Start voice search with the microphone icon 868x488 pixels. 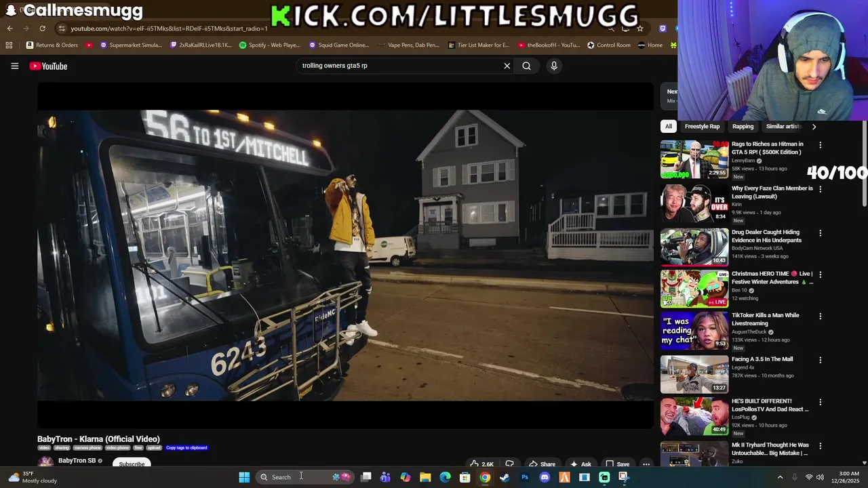pyautogui.click(x=554, y=66)
